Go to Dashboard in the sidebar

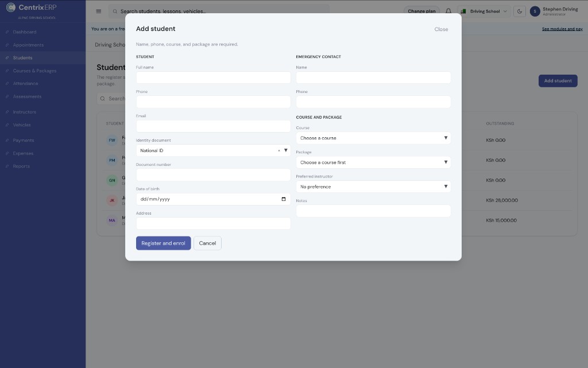[25, 32]
